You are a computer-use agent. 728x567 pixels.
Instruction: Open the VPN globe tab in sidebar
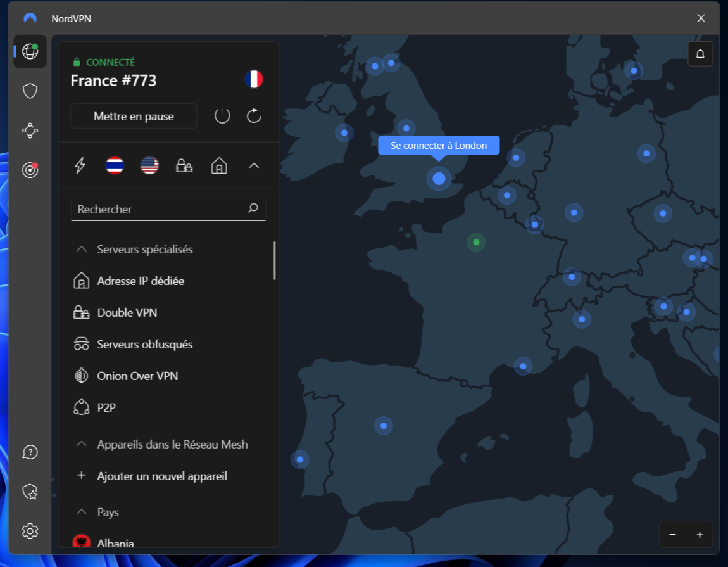[x=30, y=51]
